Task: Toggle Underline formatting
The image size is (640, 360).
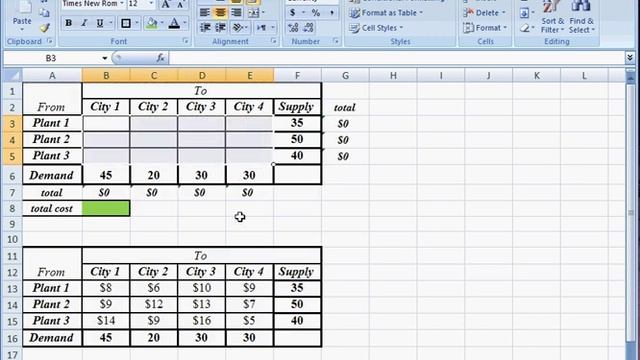Action: tap(100, 23)
